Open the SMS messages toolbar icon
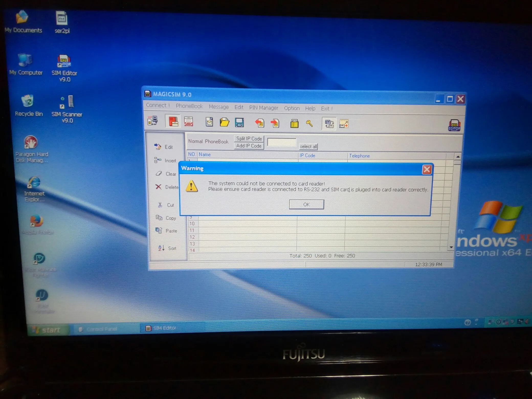This screenshot has width=532, height=399. point(189,122)
